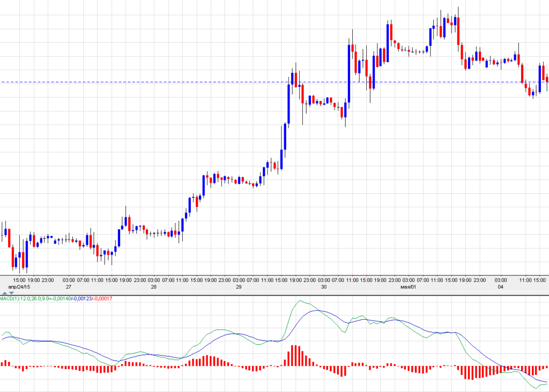Click date label 28 on time axis
This screenshot has width=549, height=392.
[154, 287]
